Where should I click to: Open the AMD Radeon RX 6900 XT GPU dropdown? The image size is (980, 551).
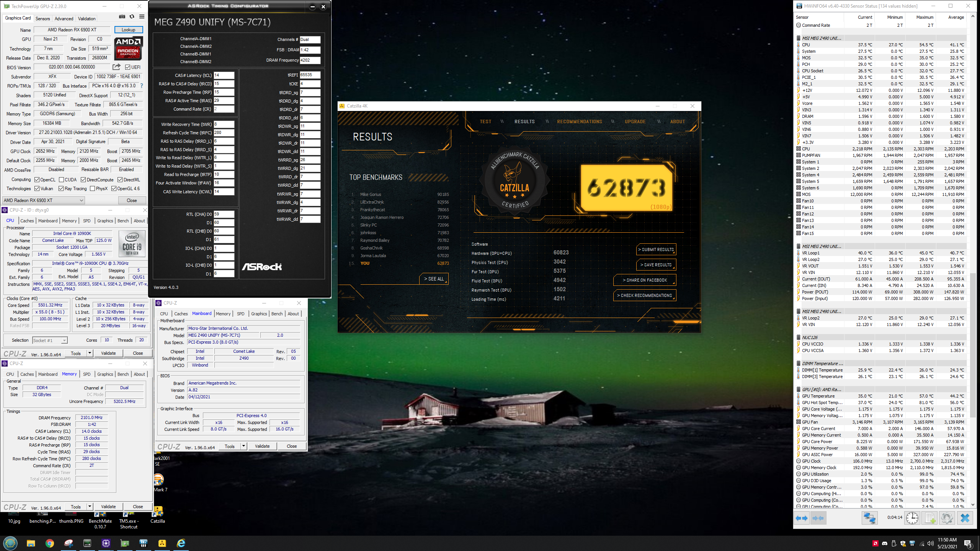tap(43, 200)
